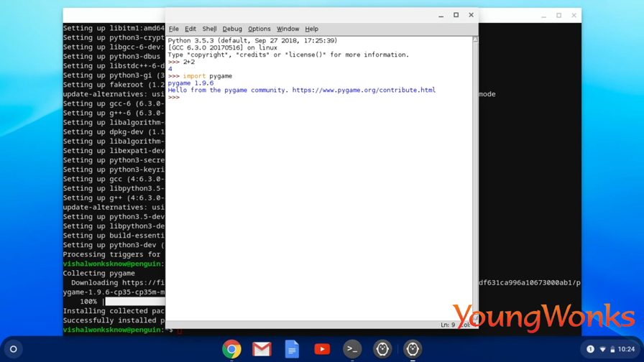Click the first penguin Linux app icon

click(x=382, y=349)
